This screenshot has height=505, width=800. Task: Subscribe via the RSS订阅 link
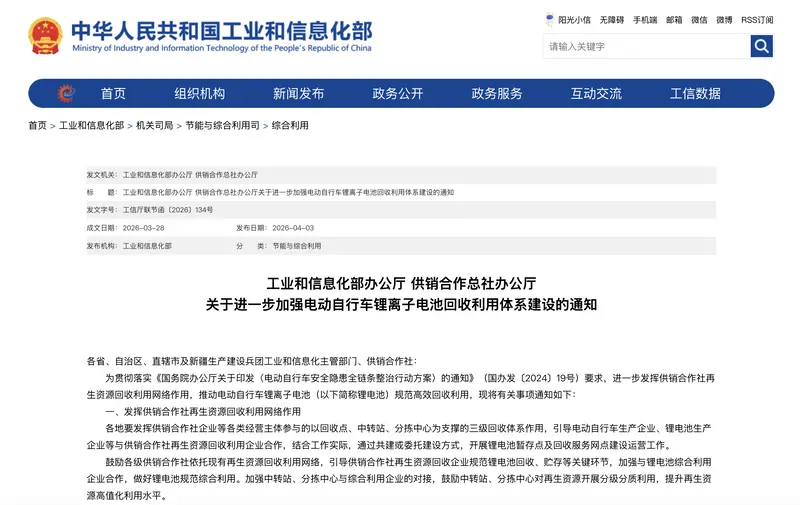(757, 19)
